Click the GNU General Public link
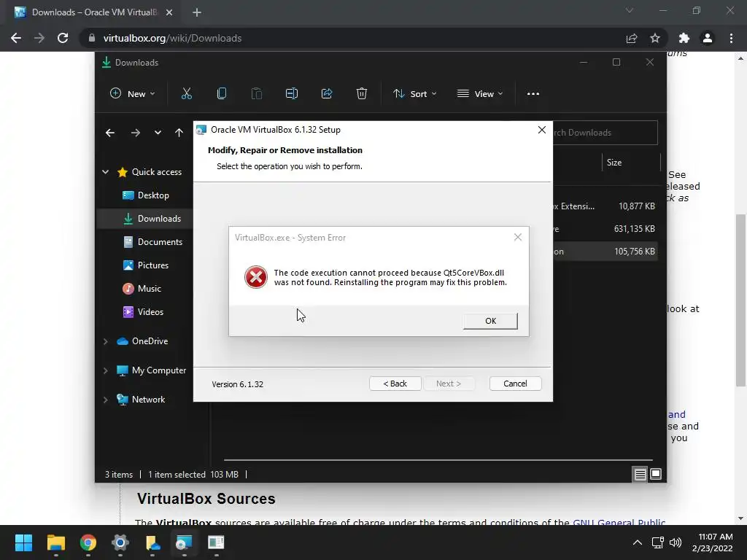The height and width of the screenshot is (560, 747). click(619, 522)
